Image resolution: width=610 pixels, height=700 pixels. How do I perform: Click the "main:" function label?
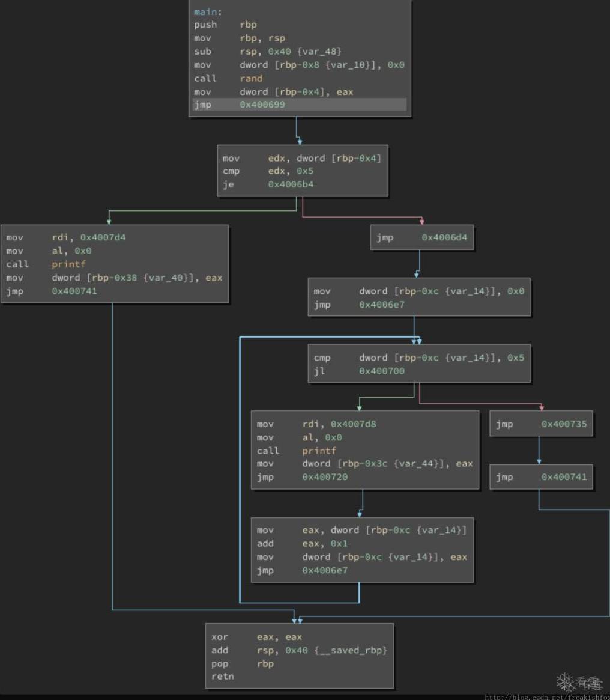pyautogui.click(x=207, y=11)
